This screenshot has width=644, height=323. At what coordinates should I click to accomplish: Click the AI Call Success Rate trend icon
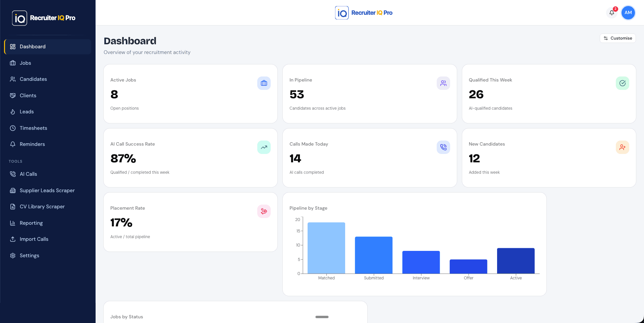[264, 147]
